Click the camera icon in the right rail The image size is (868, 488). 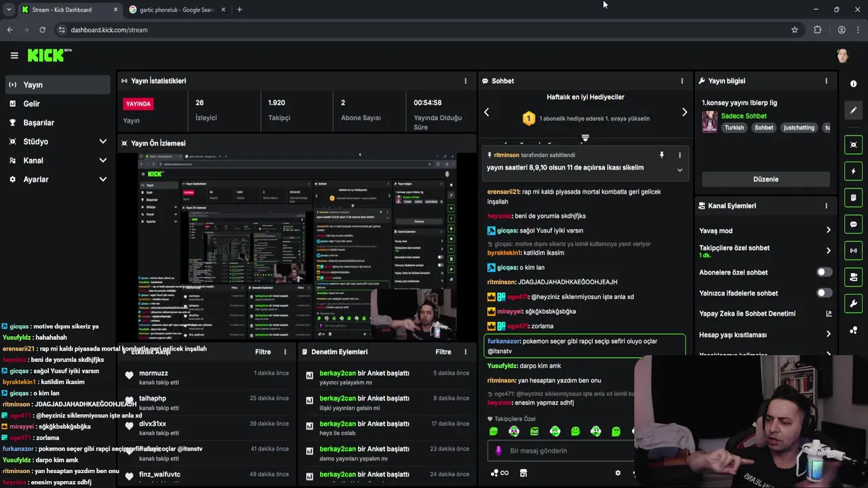853,277
